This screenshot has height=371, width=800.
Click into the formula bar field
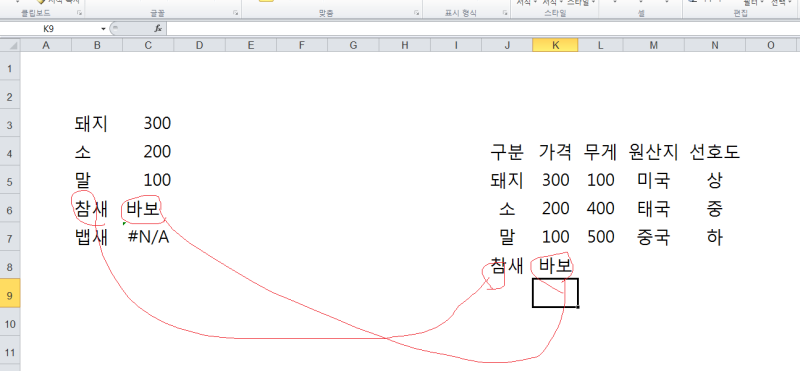pyautogui.click(x=482, y=29)
